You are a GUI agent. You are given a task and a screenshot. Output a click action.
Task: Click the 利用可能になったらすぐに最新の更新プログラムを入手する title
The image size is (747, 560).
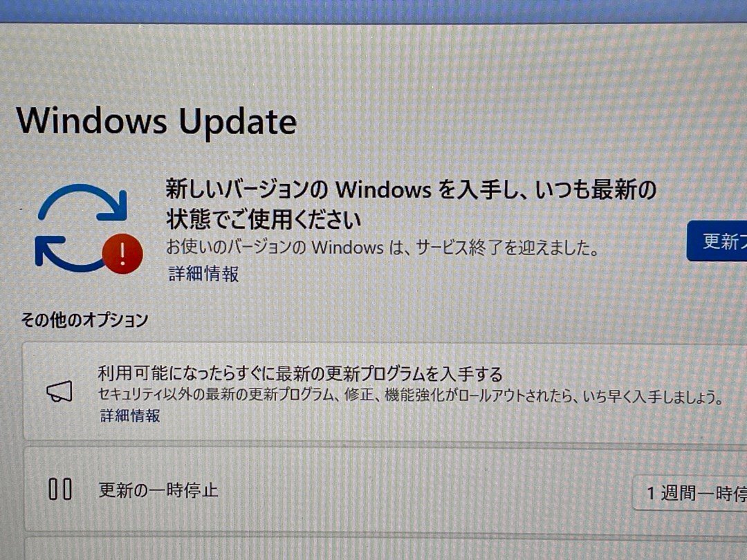(300, 374)
